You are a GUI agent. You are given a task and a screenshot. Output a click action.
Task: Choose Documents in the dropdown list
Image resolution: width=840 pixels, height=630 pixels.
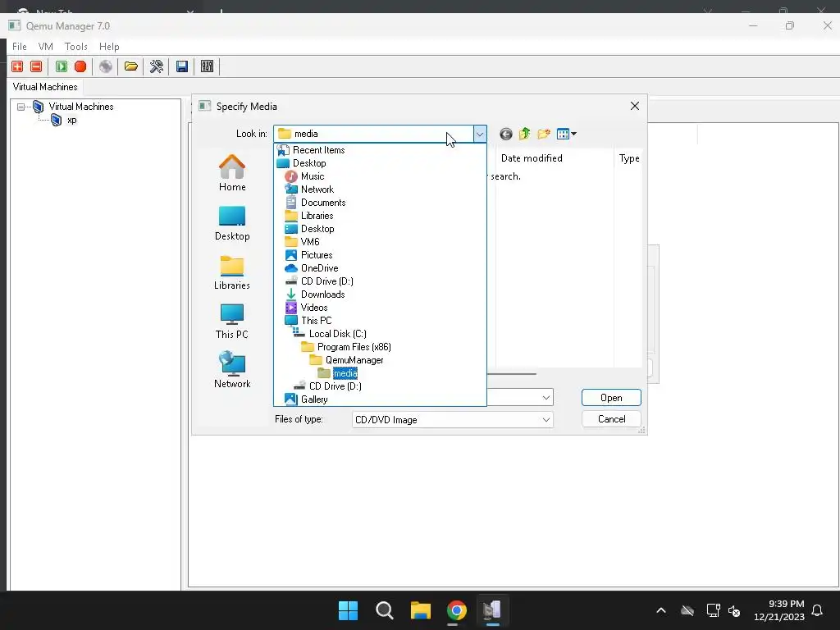[323, 203]
